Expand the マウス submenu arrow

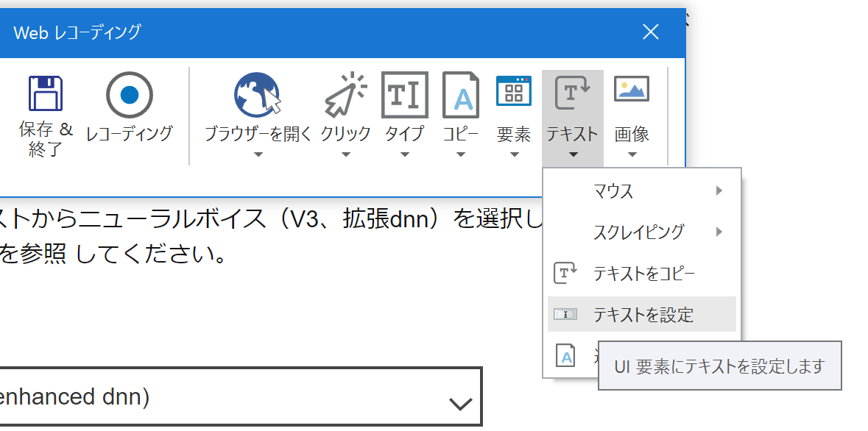click(719, 191)
